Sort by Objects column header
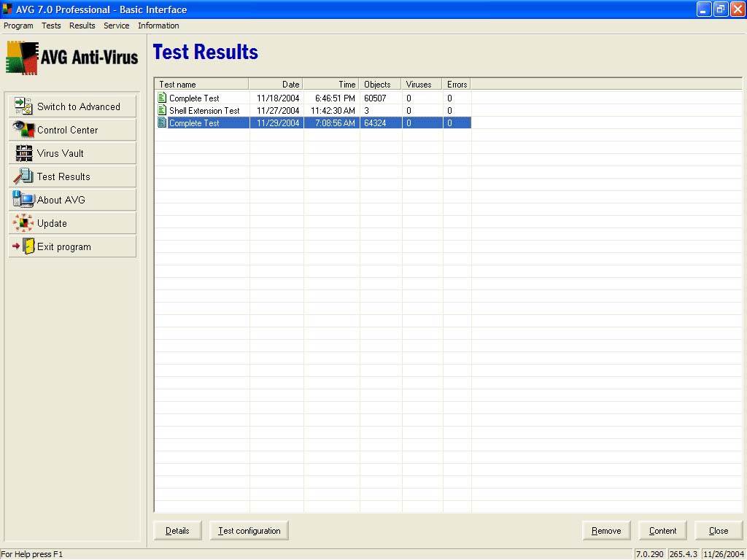The width and height of the screenshot is (747, 560). (x=380, y=85)
